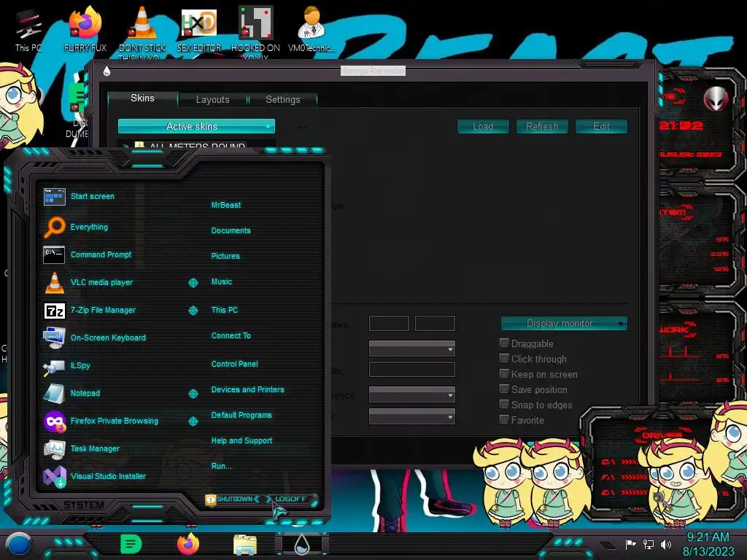The width and height of the screenshot is (747, 560).
Task: Open On-Screen Keyboard icon
Action: pos(54,338)
